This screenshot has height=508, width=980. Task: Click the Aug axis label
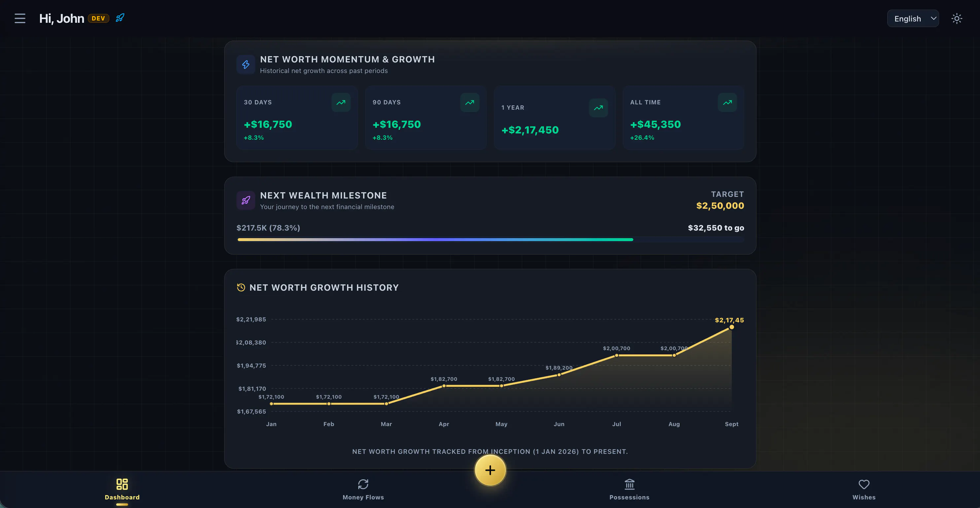(x=674, y=424)
